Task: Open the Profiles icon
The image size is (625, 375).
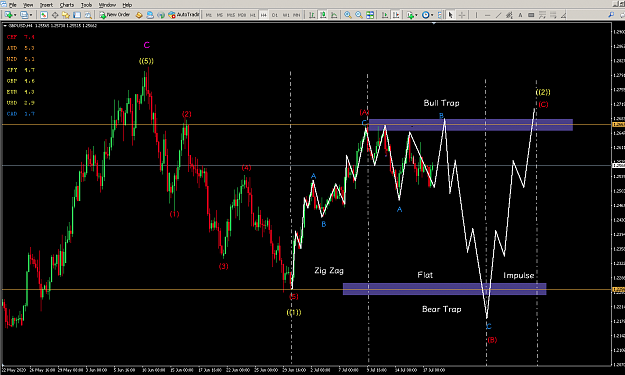Action: pos(24,15)
